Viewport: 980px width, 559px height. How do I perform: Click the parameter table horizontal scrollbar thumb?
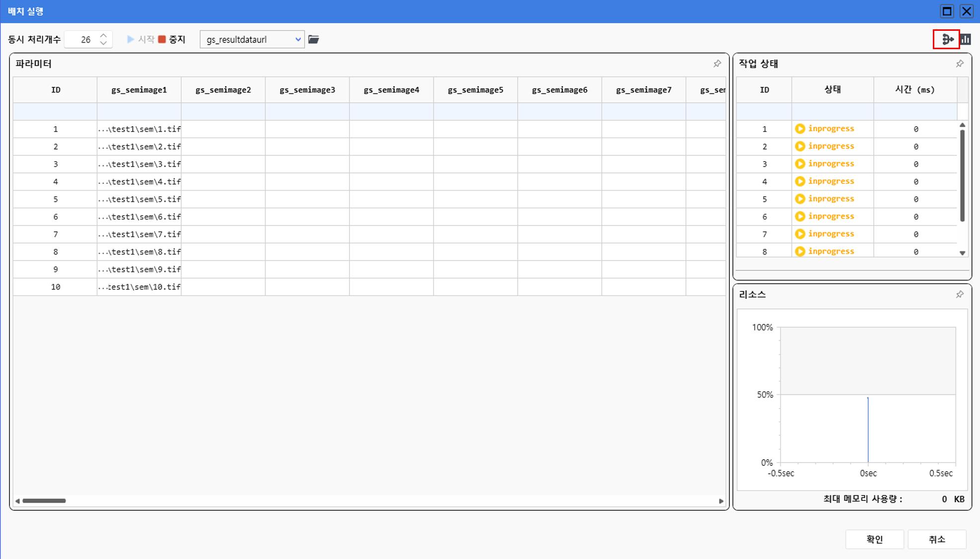click(44, 501)
